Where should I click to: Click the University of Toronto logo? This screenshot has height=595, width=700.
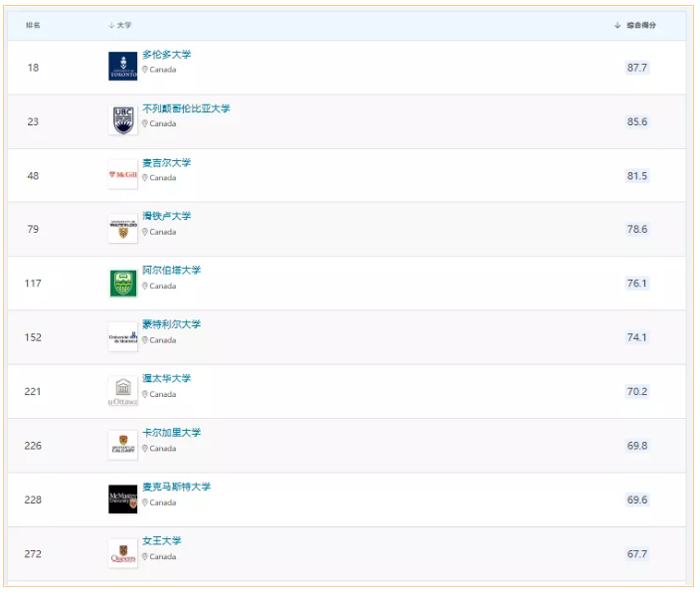click(x=122, y=67)
